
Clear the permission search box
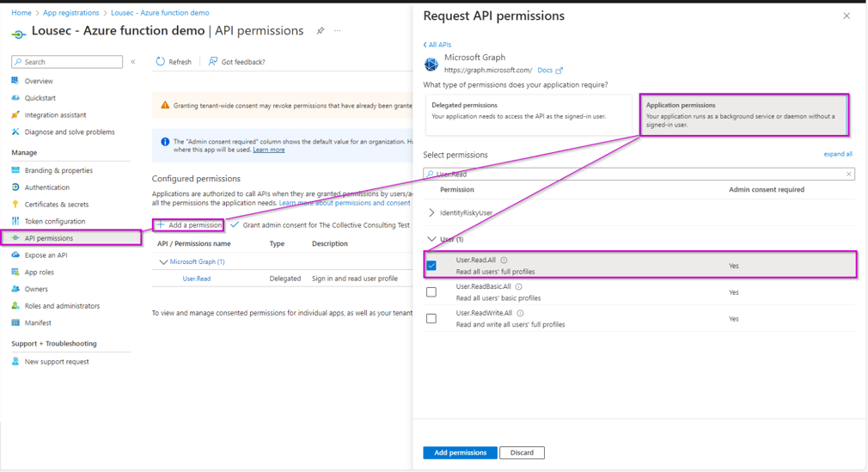click(x=848, y=174)
